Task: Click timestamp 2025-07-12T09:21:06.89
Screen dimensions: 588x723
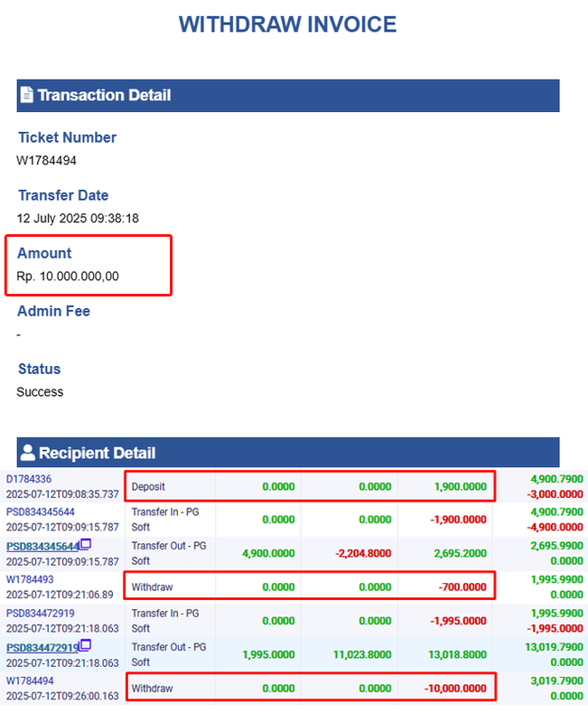Action: point(60,595)
